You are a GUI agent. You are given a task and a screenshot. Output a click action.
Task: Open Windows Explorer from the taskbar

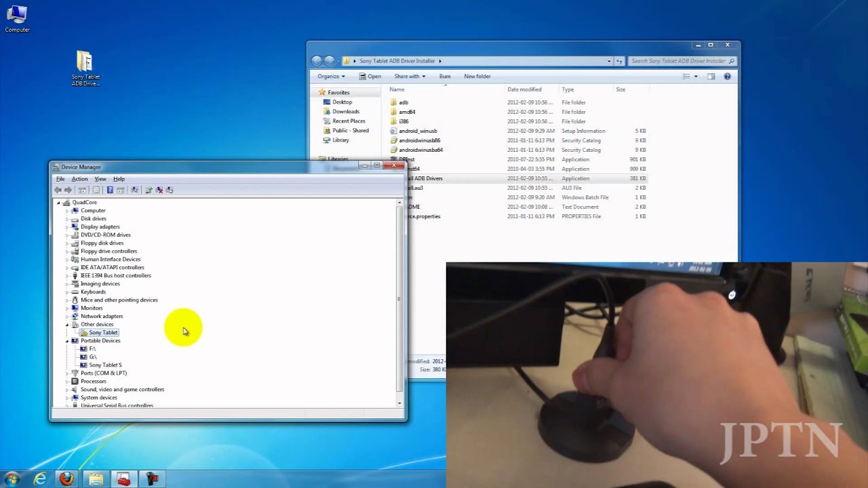tap(96, 479)
